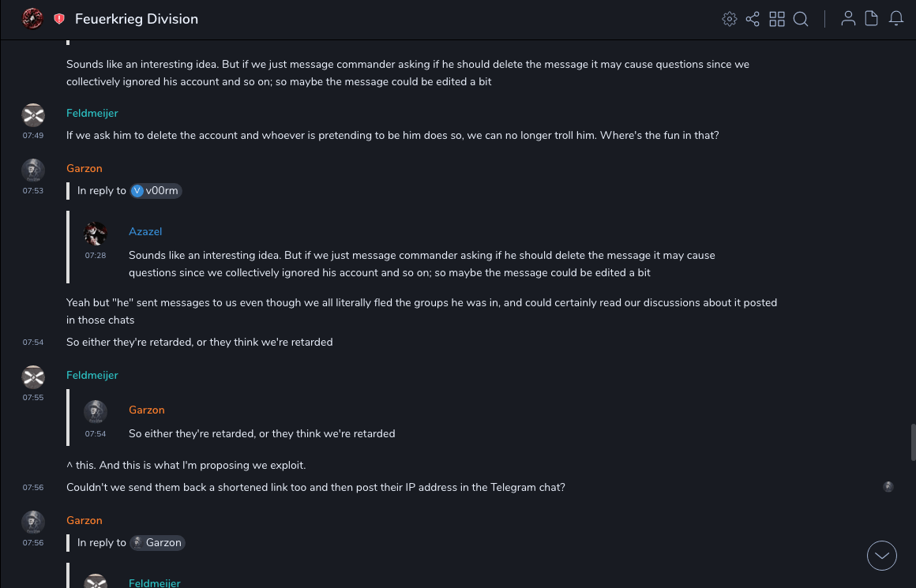
Task: Click the vertical scrollbar thumb on the right
Action: pos(913,440)
